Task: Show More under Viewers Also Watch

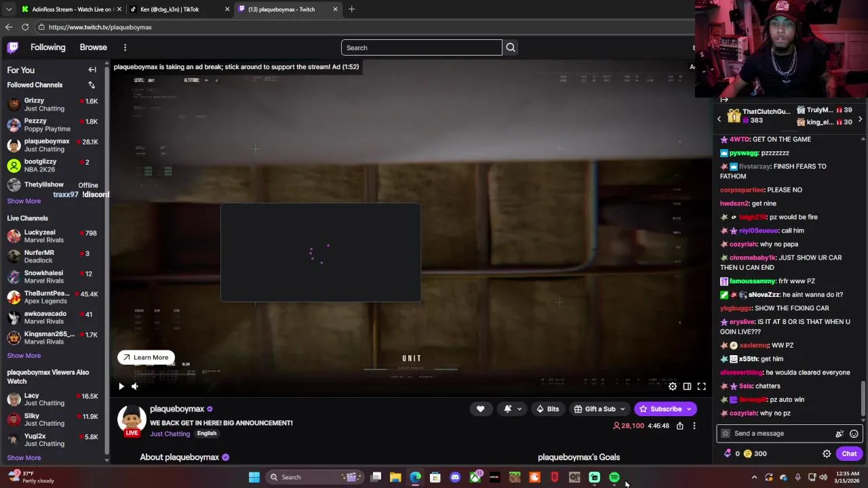Action: [x=24, y=457]
